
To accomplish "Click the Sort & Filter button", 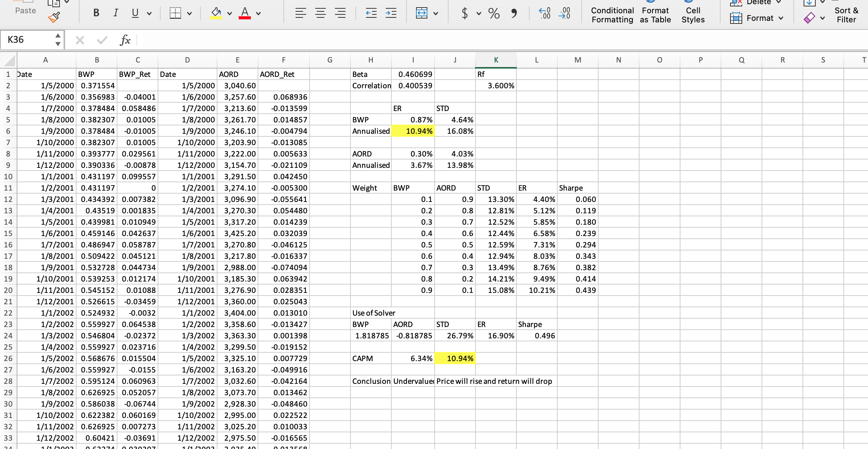I will pyautogui.click(x=846, y=15).
